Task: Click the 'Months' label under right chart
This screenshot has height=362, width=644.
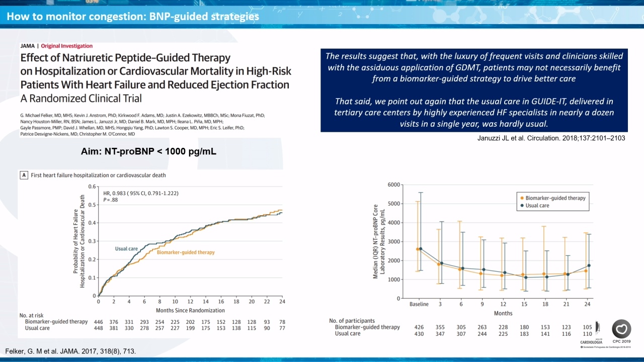Action: 503,313
